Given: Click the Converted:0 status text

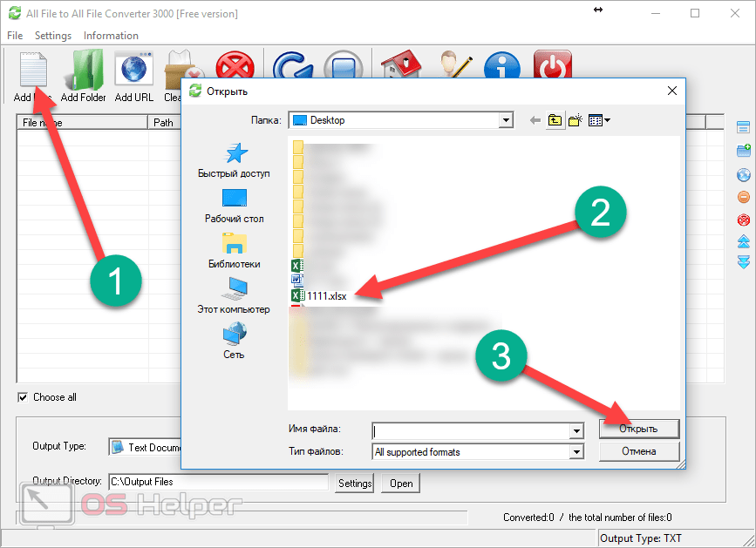Looking at the screenshot, I should [528, 518].
